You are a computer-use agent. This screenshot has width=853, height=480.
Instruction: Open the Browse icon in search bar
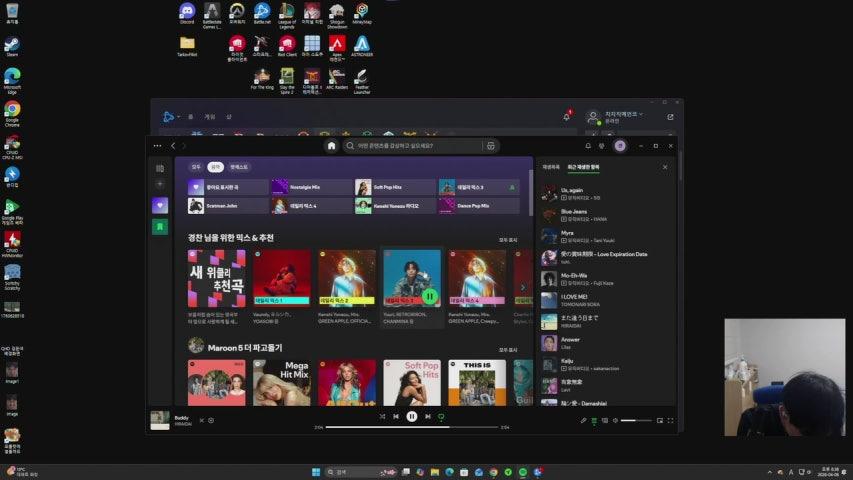(491, 146)
